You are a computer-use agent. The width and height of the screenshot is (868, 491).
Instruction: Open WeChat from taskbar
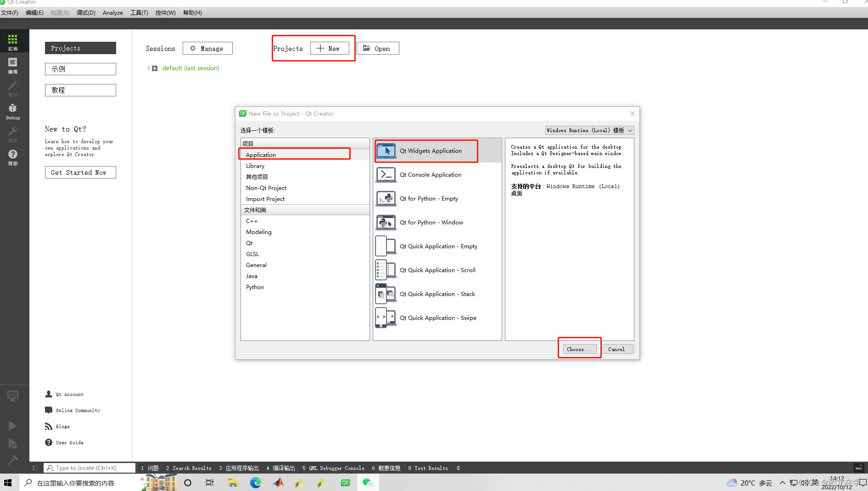(x=367, y=483)
